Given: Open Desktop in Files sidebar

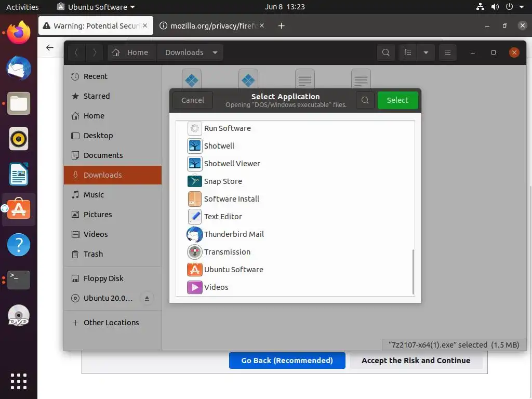Looking at the screenshot, I should [x=113, y=136].
